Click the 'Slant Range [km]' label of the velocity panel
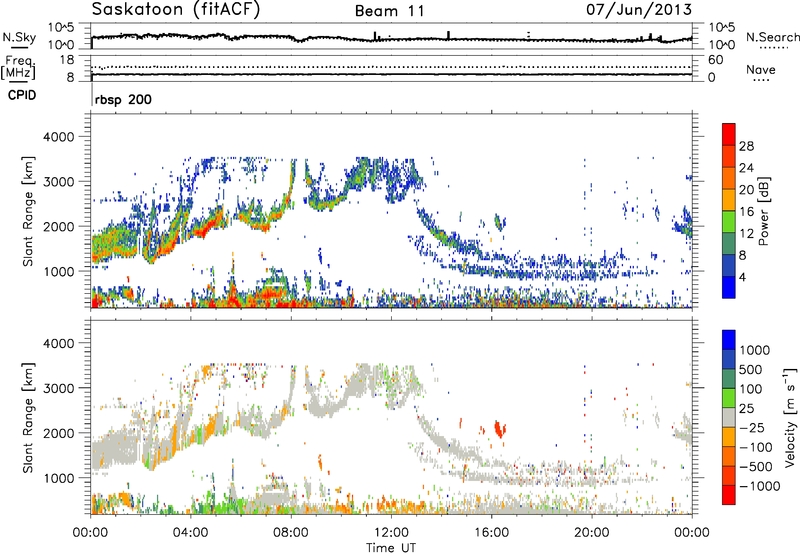The image size is (800, 554). pyautogui.click(x=28, y=417)
